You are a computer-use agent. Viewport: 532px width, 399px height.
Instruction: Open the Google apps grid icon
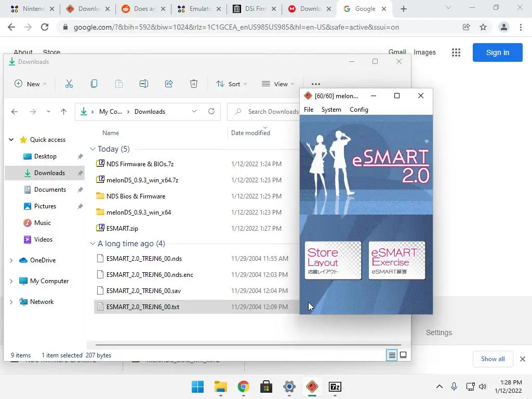point(456,52)
